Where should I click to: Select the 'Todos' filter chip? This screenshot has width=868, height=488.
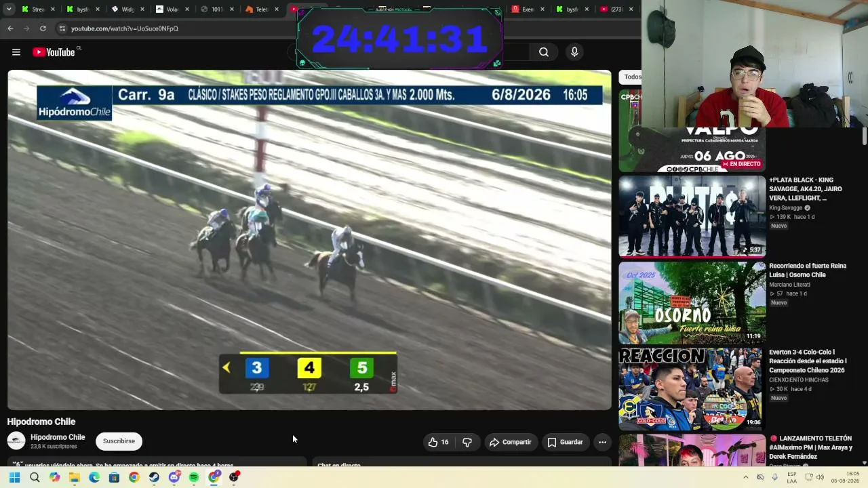coord(631,77)
